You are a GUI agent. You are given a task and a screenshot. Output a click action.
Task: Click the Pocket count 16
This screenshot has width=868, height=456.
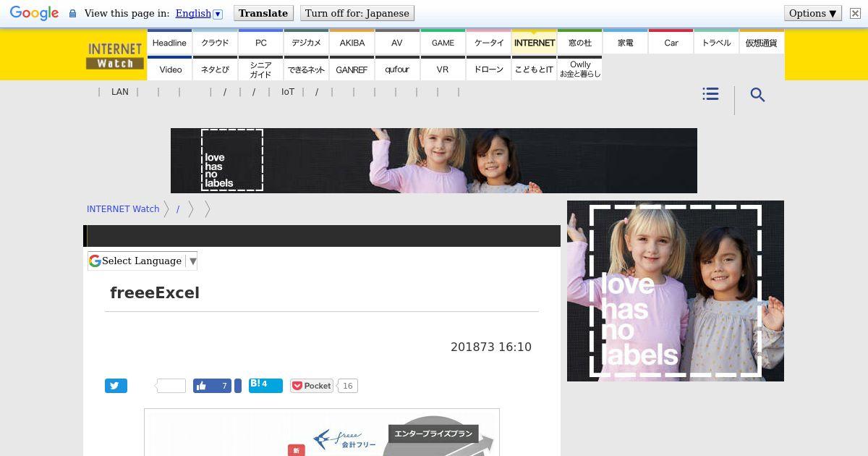click(348, 386)
